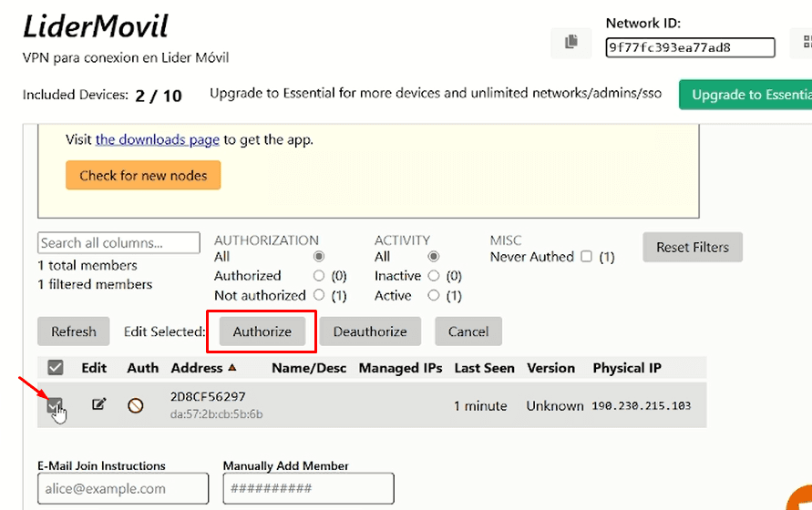Select the Not authorized radio filter

[x=319, y=295]
